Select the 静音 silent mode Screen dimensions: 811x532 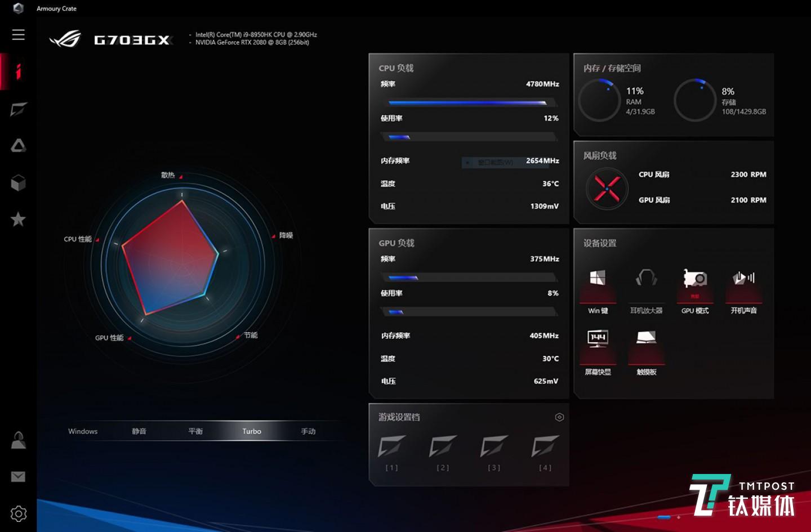click(x=139, y=431)
